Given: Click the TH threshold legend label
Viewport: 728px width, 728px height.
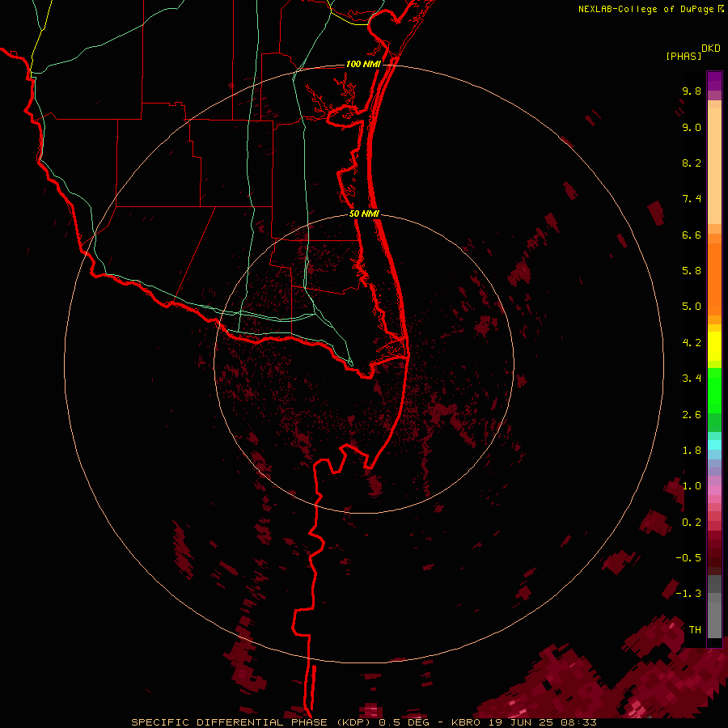Looking at the screenshot, I should 695,630.
